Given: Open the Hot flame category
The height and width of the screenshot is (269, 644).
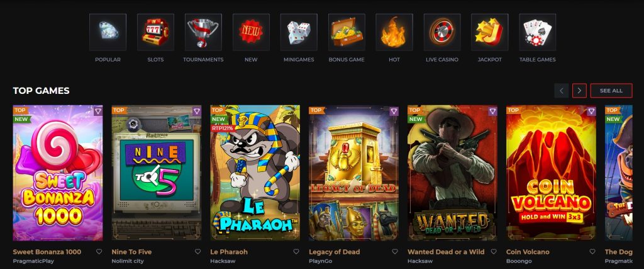Looking at the screenshot, I should point(394,33).
